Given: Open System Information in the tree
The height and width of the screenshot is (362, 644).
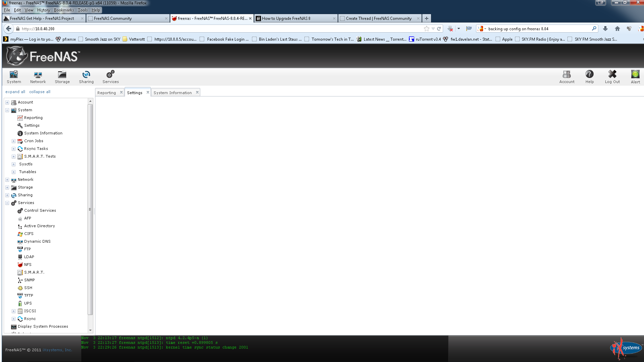Looking at the screenshot, I should pos(43,133).
